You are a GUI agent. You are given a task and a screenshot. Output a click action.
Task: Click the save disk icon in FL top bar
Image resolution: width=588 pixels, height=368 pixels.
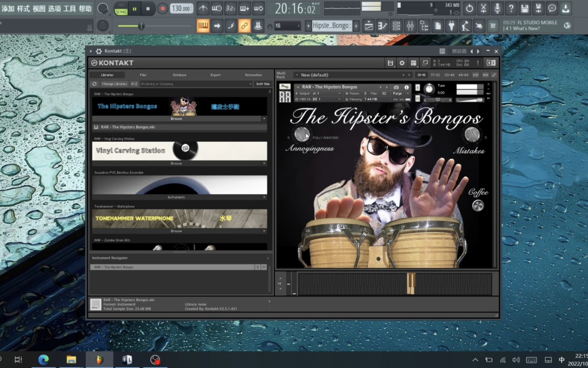(x=524, y=8)
